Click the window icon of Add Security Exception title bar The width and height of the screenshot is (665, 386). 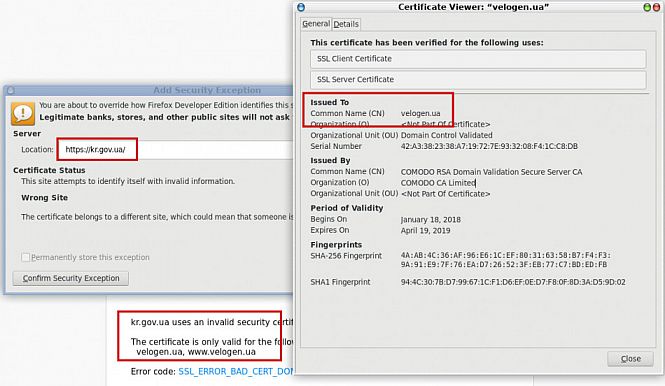click(11, 90)
